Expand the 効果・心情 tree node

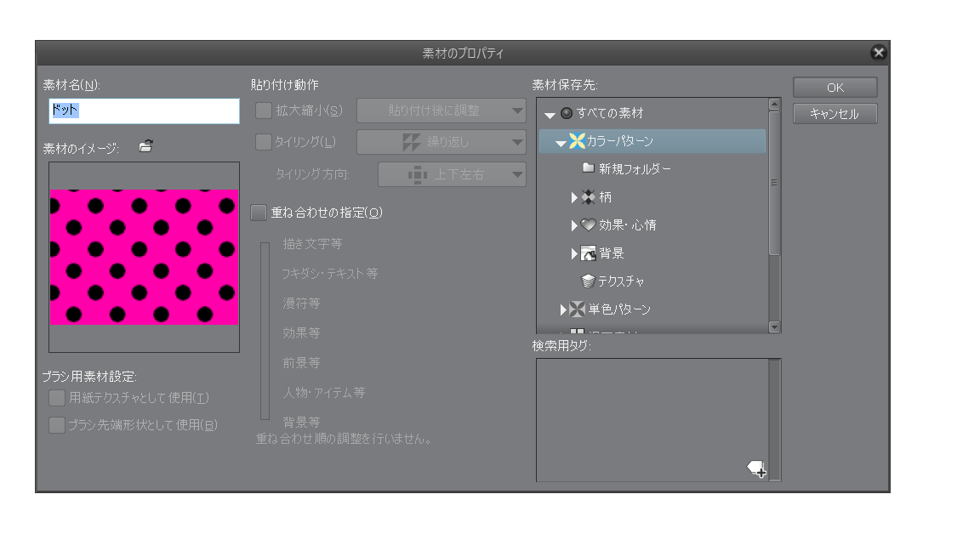[574, 225]
